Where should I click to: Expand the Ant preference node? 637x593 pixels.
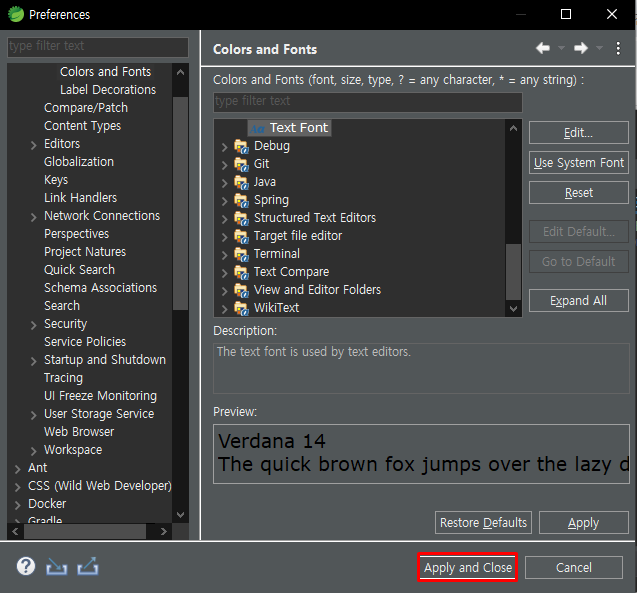[17, 469]
